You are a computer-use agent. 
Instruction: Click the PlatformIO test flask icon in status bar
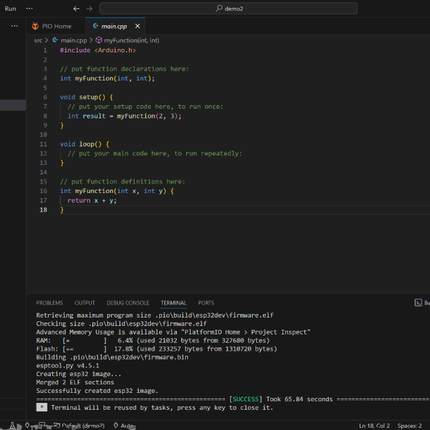click(x=12, y=426)
